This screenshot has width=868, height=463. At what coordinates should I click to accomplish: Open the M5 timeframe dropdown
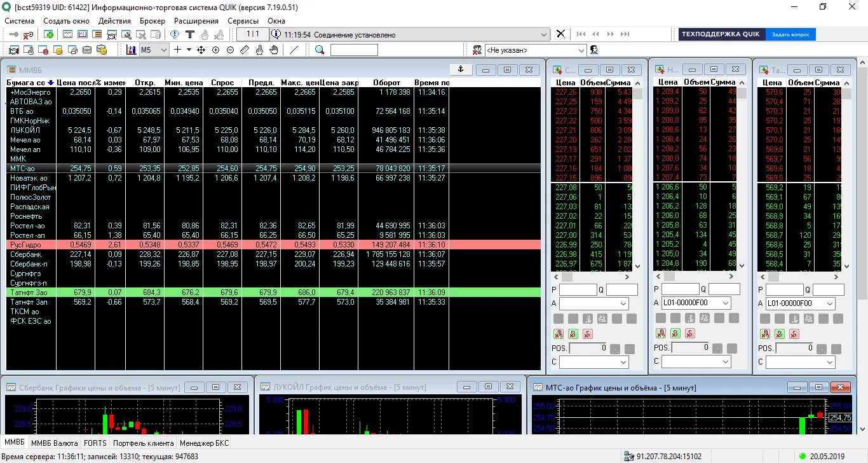click(164, 50)
